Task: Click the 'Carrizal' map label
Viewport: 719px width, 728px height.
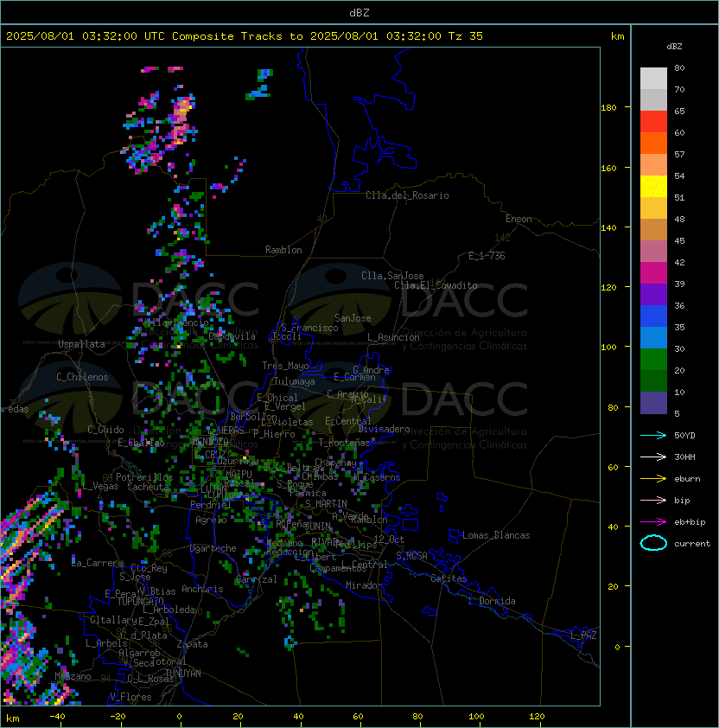Action: (256, 579)
